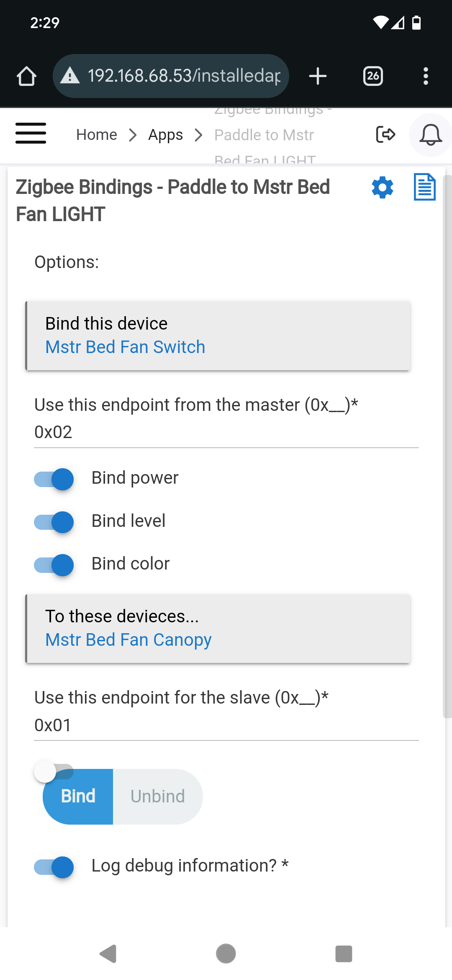The width and height of the screenshot is (452, 980).
Task: Open the app settings gear icon
Action: 382,187
